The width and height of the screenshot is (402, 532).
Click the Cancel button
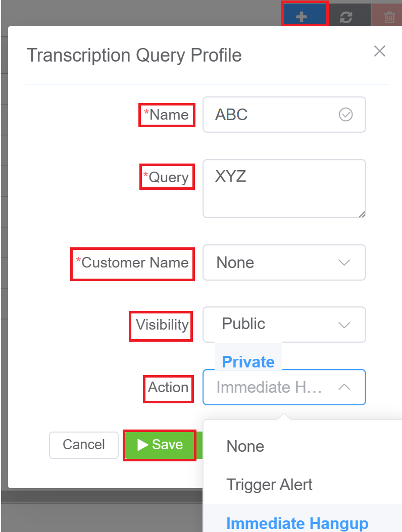84,445
